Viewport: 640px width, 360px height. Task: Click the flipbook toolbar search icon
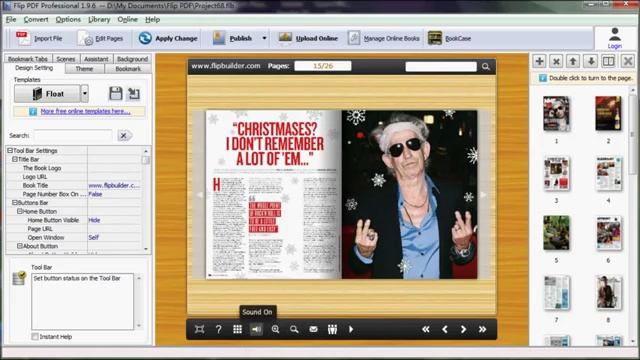coord(294,329)
